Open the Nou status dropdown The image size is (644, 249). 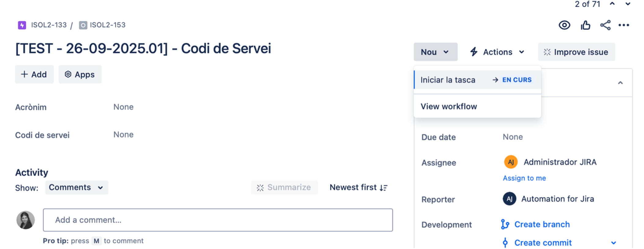tap(435, 52)
